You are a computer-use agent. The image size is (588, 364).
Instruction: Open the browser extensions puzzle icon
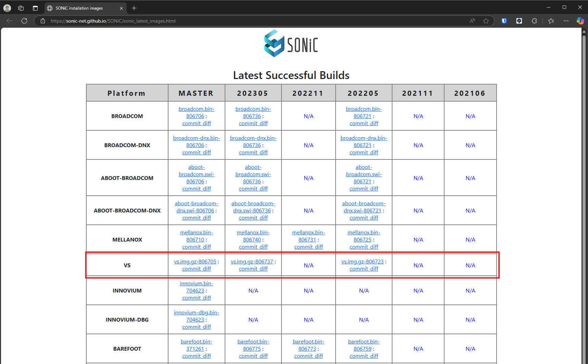tap(534, 21)
